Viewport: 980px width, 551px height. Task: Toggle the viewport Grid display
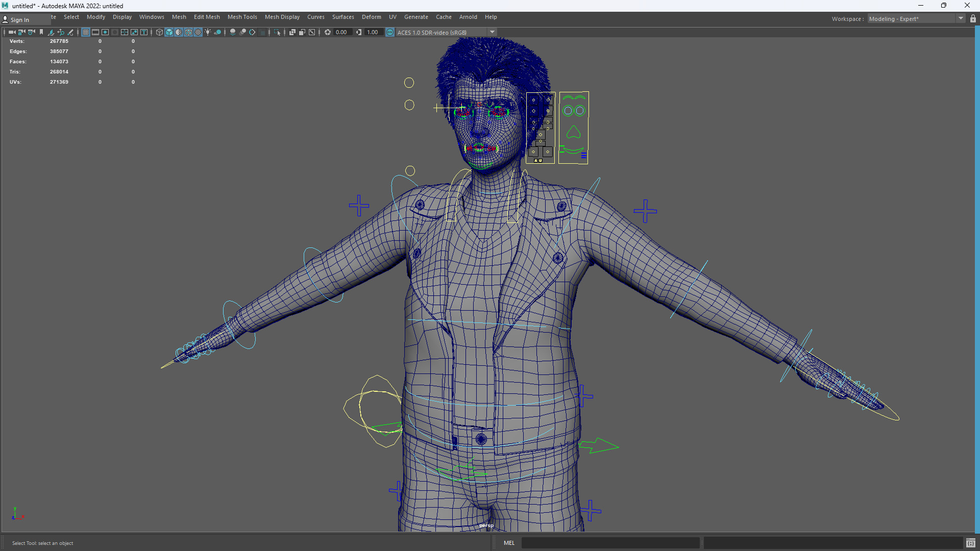tap(86, 32)
